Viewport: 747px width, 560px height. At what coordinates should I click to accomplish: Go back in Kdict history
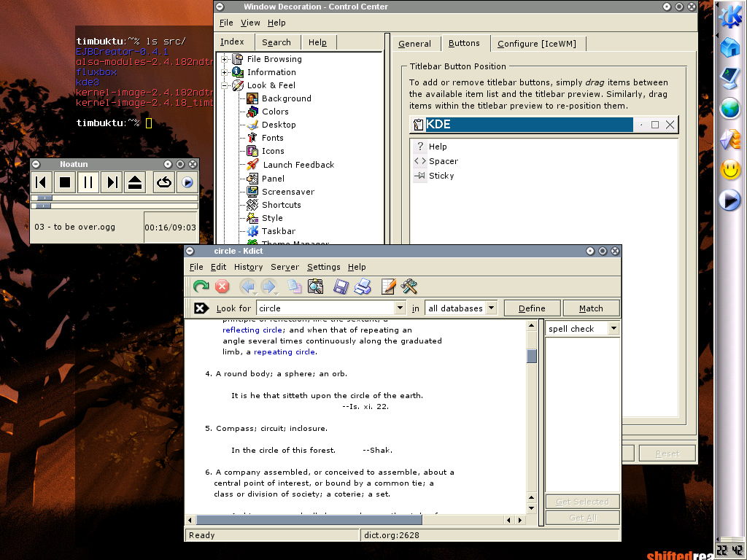[x=248, y=287]
